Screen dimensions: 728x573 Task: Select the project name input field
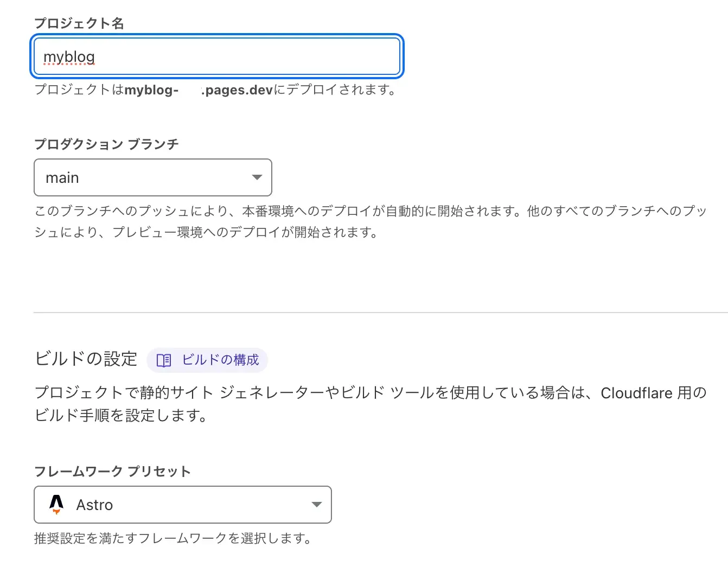pos(217,56)
